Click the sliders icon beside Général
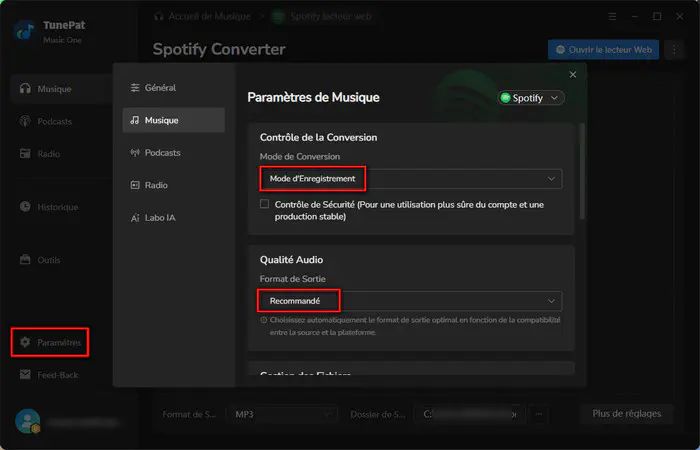The image size is (700, 450). 135,88
